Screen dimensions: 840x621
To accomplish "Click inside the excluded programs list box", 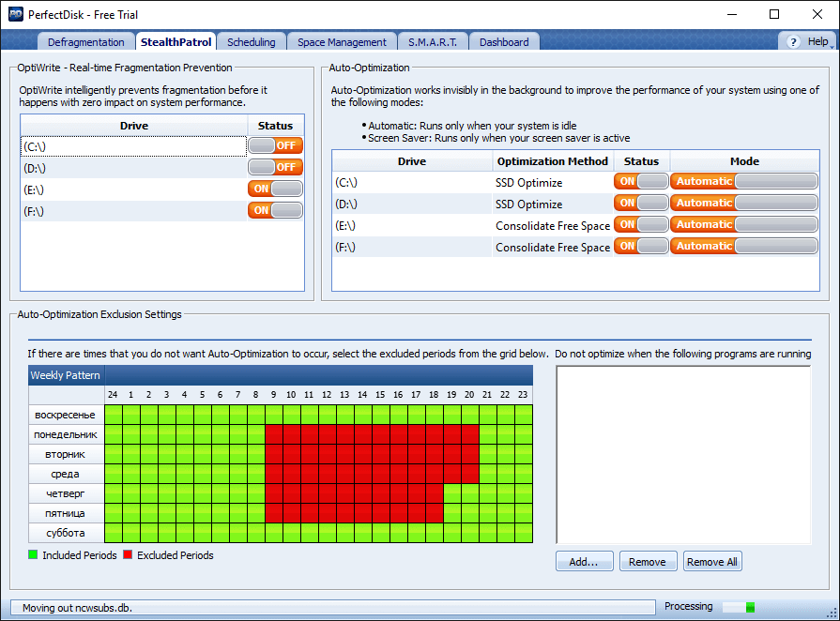I will click(x=683, y=455).
